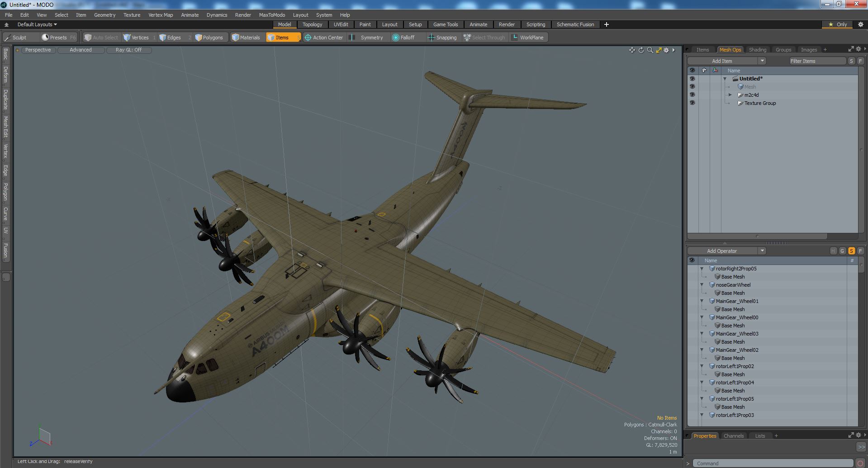Image resolution: width=868 pixels, height=468 pixels.
Task: Click the record button beside Command field
Action: [860, 463]
